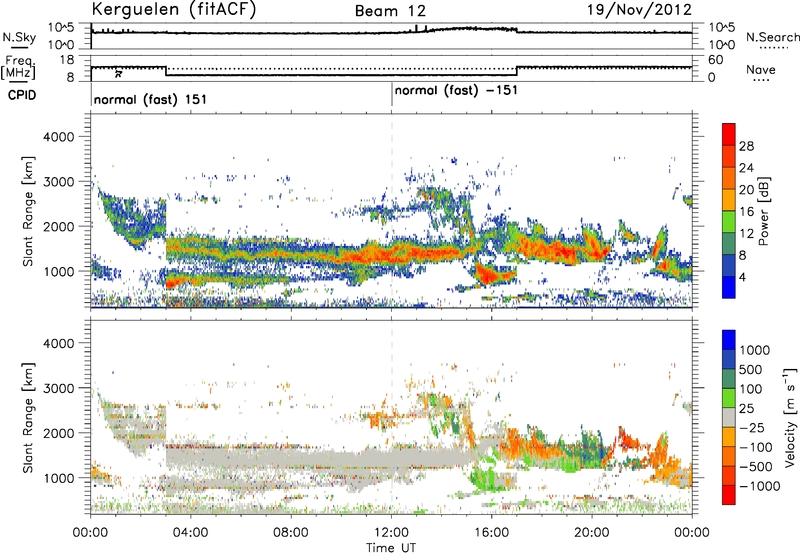800x554 pixels.
Task: Click the '-25' velocity colorbar label
Action: click(752, 427)
